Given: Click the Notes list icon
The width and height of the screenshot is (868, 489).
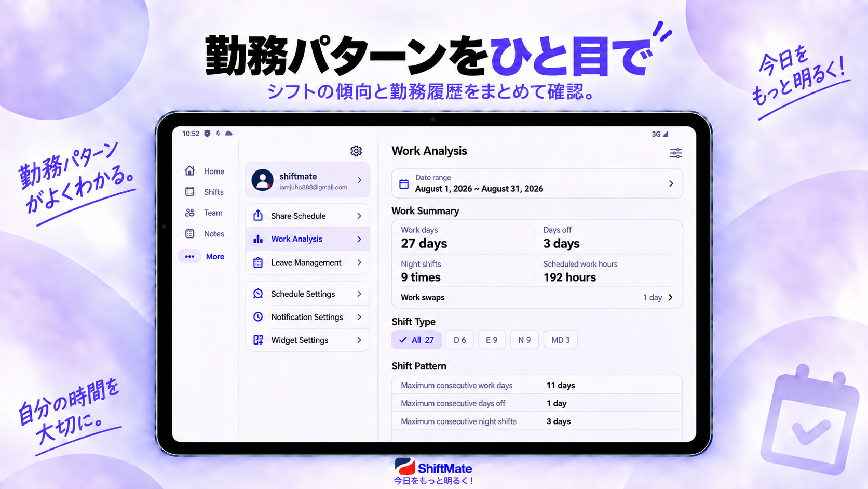Looking at the screenshot, I should [x=190, y=234].
